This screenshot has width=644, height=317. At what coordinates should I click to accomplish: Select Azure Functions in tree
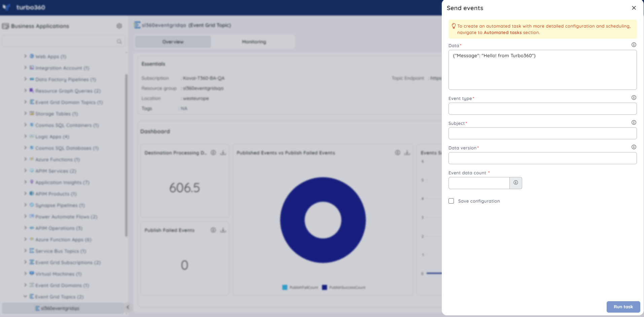point(58,160)
